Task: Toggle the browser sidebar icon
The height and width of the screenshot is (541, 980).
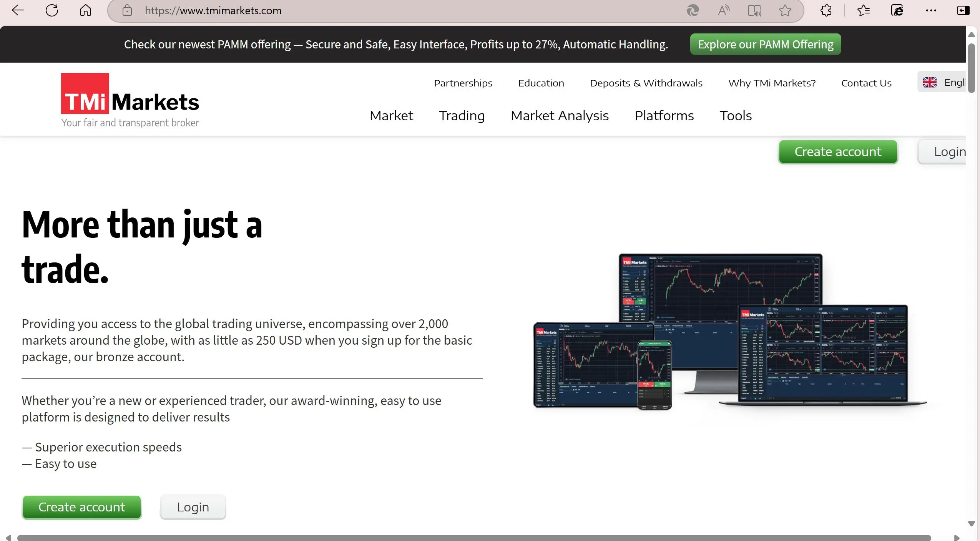Action: click(963, 10)
